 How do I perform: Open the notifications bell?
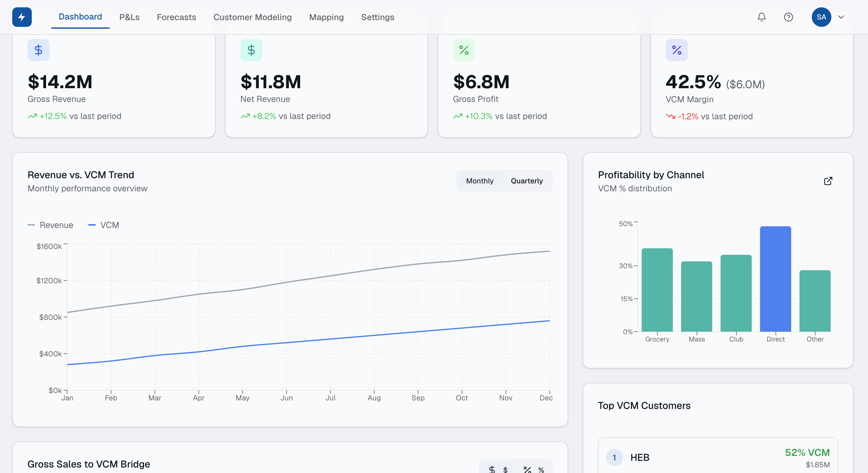point(761,17)
